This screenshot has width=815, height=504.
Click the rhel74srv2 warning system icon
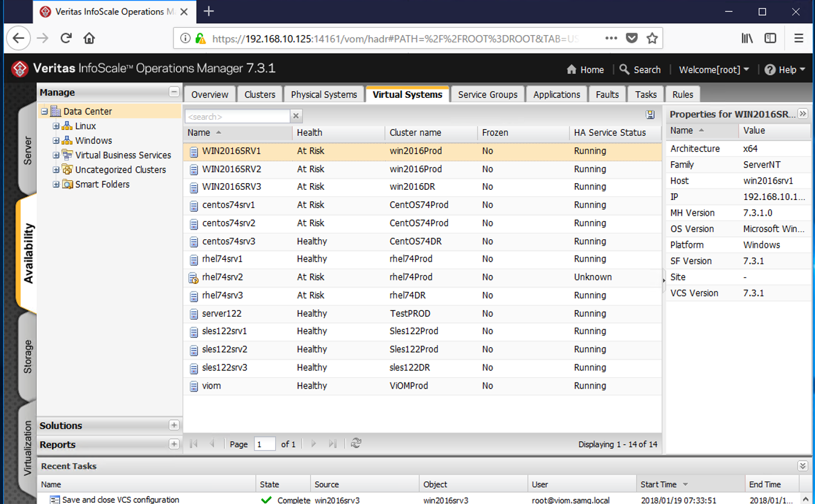(x=193, y=278)
